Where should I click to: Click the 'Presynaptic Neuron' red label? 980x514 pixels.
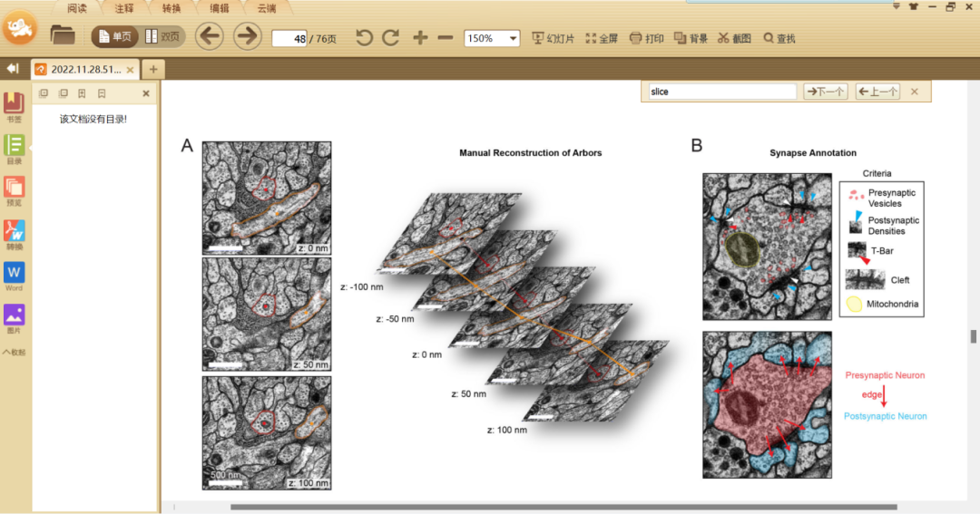(x=885, y=375)
